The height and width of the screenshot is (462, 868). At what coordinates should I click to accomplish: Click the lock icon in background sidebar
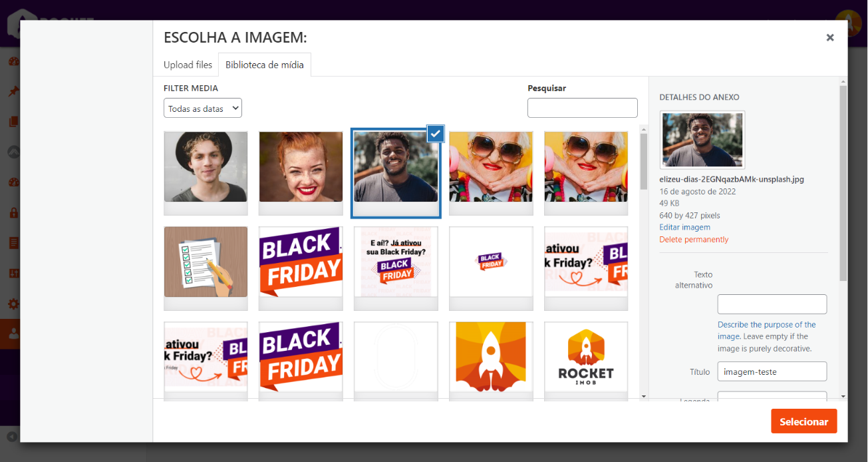click(13, 213)
